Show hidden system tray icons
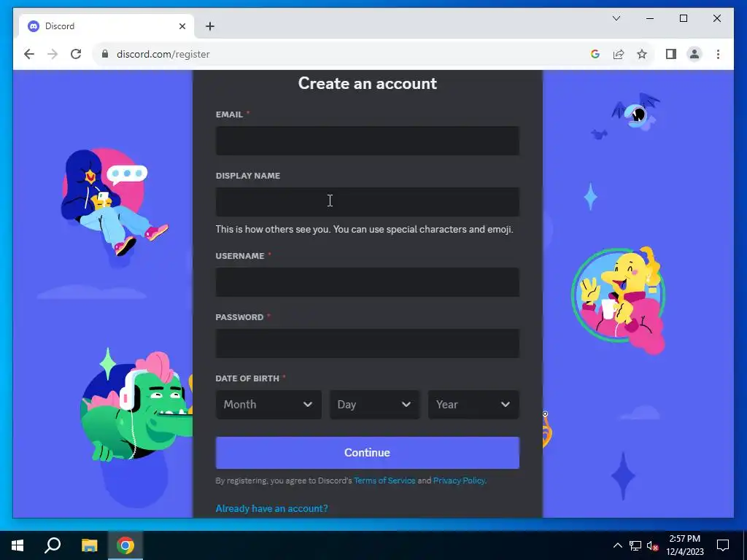This screenshot has width=747, height=560. tap(617, 545)
